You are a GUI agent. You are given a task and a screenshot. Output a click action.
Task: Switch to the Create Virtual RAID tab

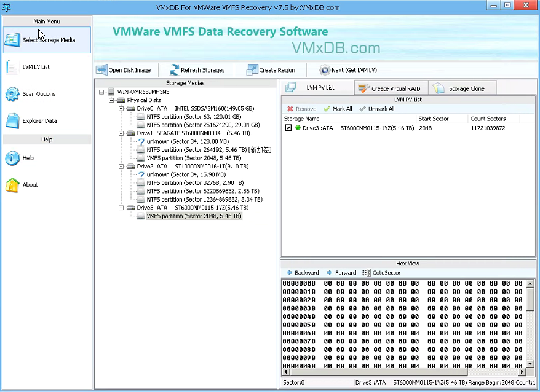coord(391,88)
